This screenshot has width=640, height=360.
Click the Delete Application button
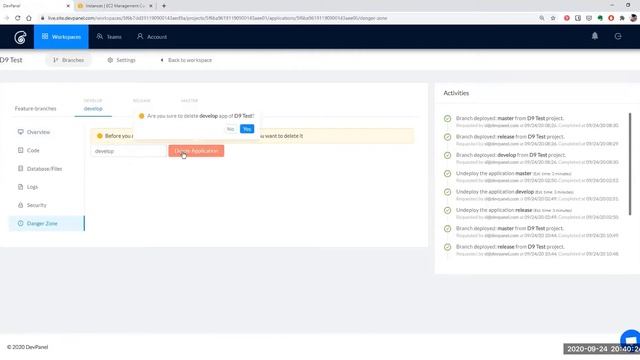[196, 151]
